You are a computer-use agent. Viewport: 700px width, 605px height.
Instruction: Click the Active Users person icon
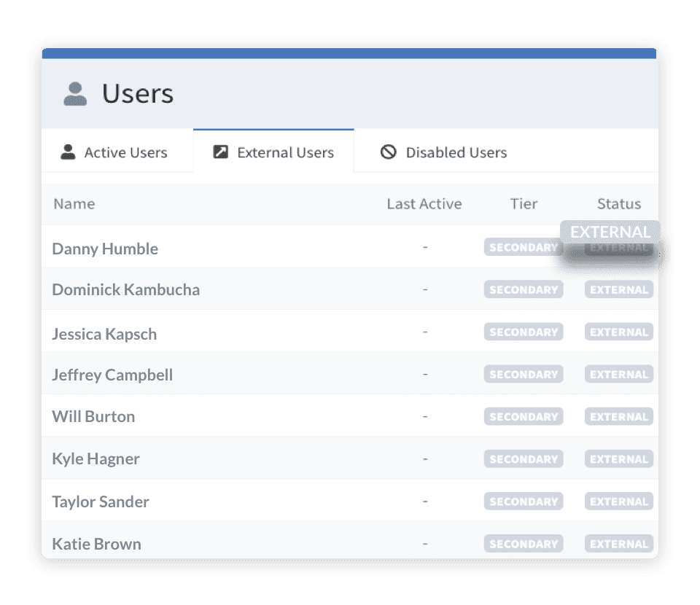[x=68, y=152]
